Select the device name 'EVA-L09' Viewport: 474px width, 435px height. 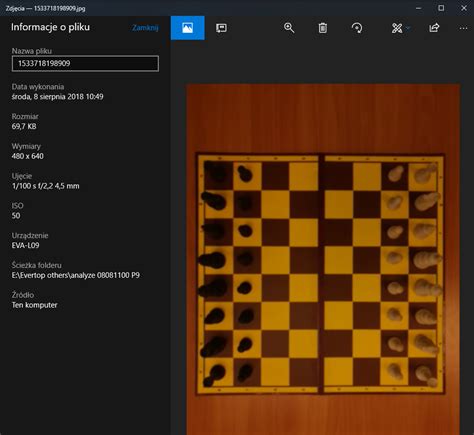[26, 245]
